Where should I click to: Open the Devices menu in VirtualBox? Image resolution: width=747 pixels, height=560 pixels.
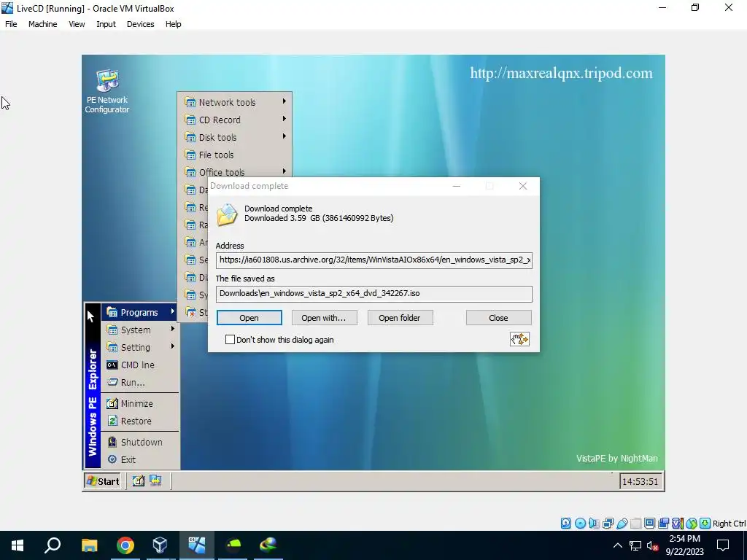(x=141, y=24)
